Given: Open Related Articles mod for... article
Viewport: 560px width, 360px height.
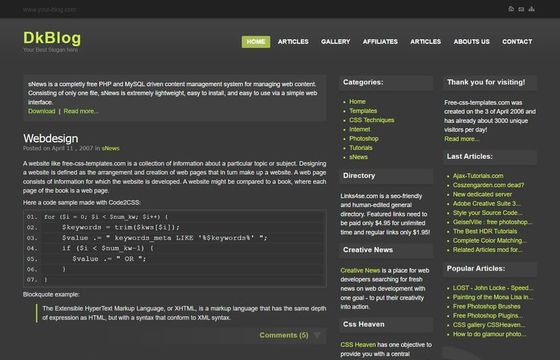Looking at the screenshot, I should (487, 250).
